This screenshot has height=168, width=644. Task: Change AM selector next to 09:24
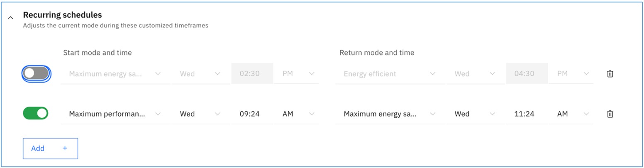point(297,114)
